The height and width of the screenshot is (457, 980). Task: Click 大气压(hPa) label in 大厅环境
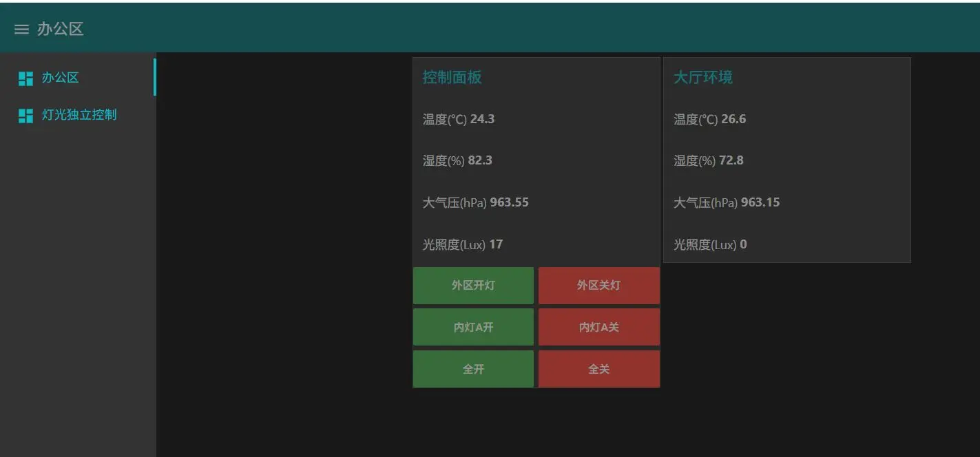tap(706, 203)
